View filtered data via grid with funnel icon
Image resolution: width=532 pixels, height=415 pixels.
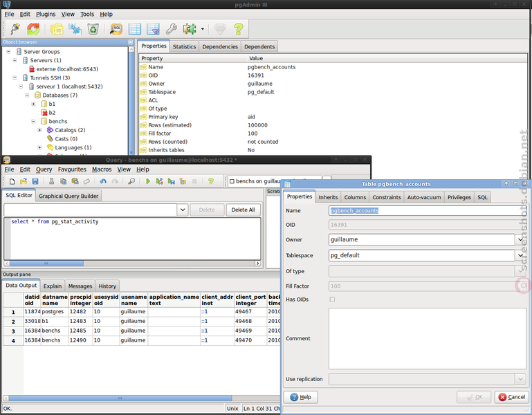coord(154,29)
